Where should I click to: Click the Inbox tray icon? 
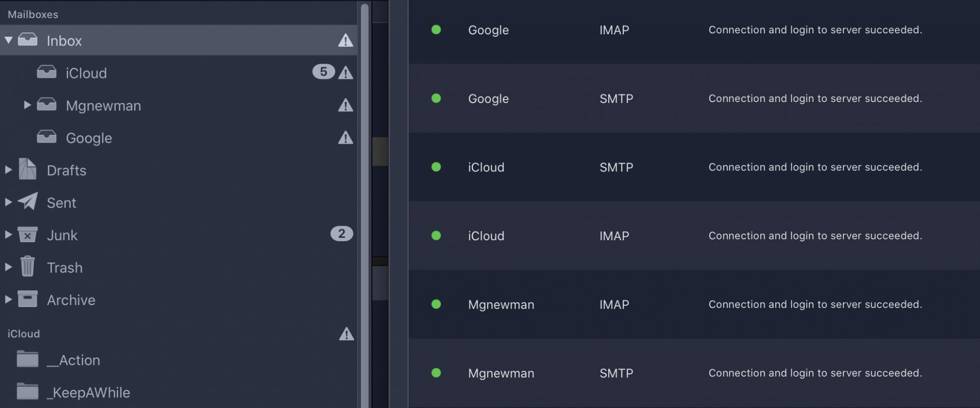coord(27,40)
